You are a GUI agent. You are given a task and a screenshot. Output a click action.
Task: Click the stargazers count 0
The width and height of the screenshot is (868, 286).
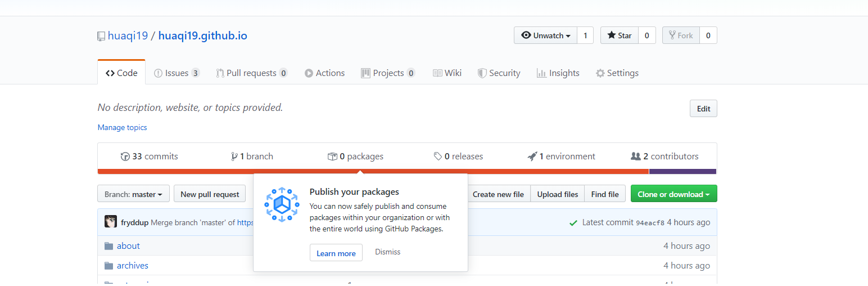647,35
